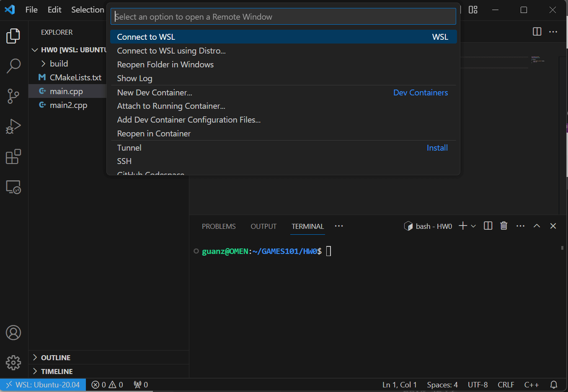Switch to PROBLEMS tab
The image size is (568, 392).
219,226
